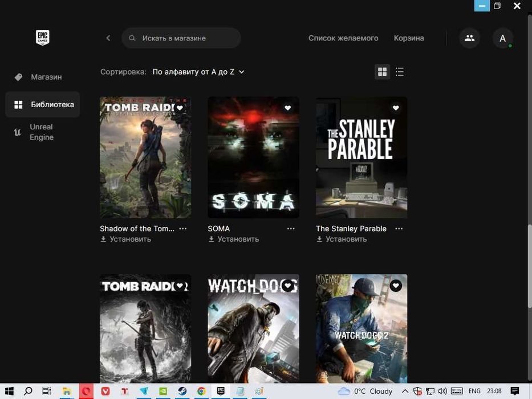The width and height of the screenshot is (532, 399).
Task: Click the library vertical scrollbar
Action: coord(529,266)
